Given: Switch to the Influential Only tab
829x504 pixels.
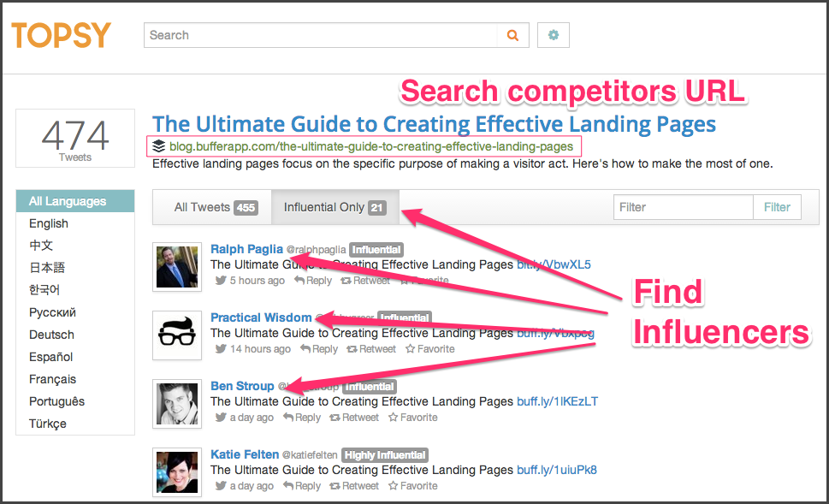Looking at the screenshot, I should pos(335,207).
